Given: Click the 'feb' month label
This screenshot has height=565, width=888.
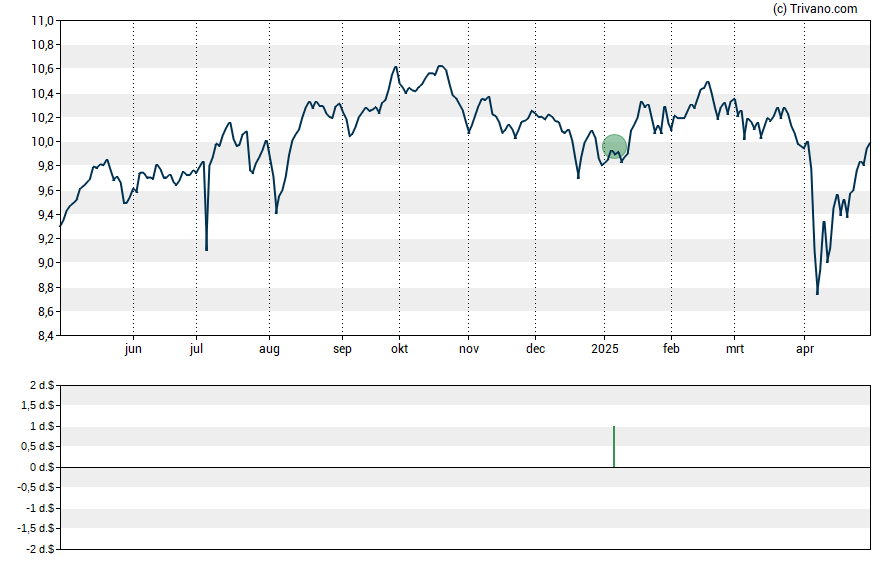Looking at the screenshot, I should (x=671, y=349).
